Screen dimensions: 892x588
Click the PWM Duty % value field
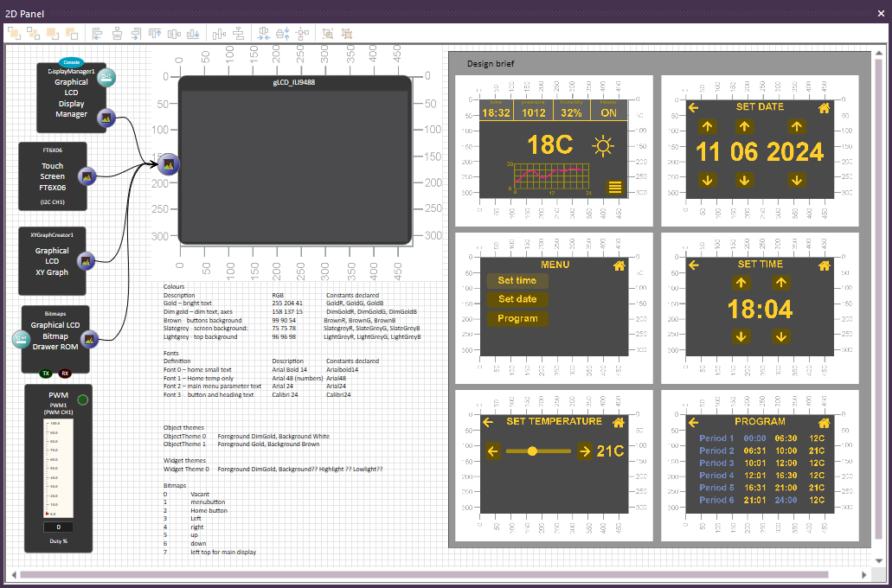(x=58, y=527)
